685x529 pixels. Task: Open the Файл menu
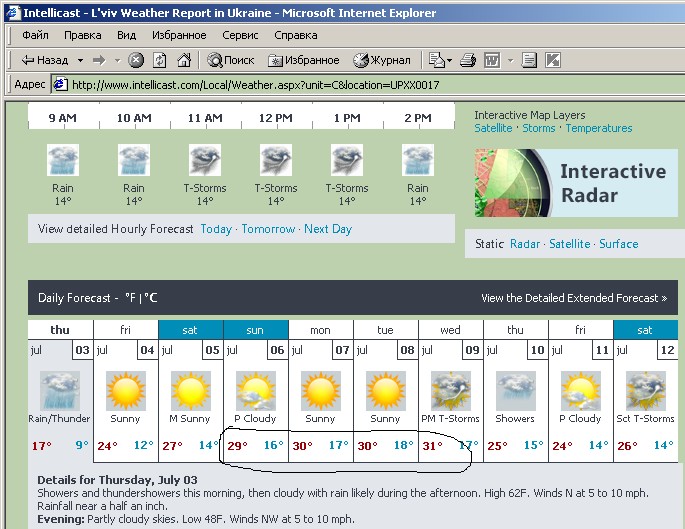click(35, 35)
